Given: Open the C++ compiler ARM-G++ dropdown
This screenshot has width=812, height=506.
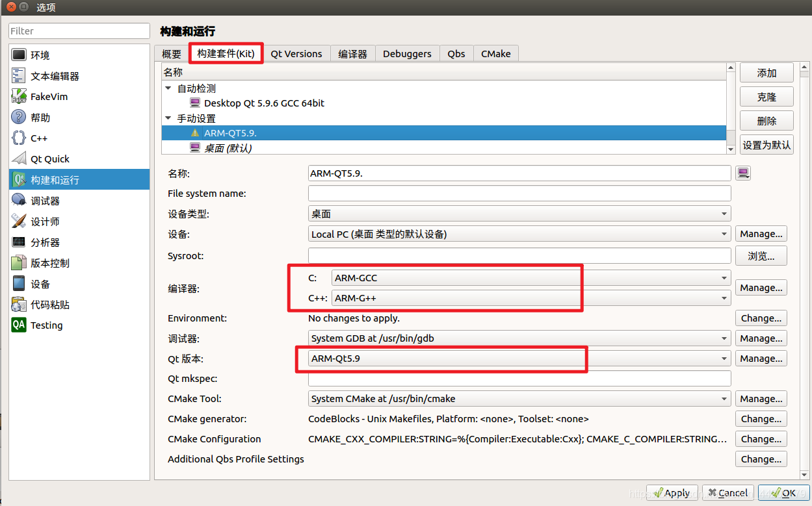Looking at the screenshot, I should [531, 298].
